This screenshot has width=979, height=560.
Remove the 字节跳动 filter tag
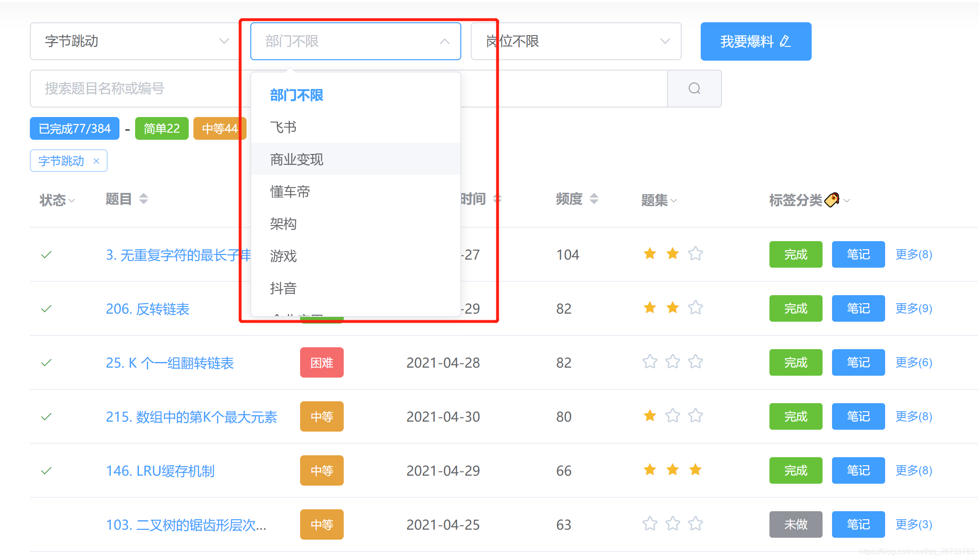coord(96,161)
